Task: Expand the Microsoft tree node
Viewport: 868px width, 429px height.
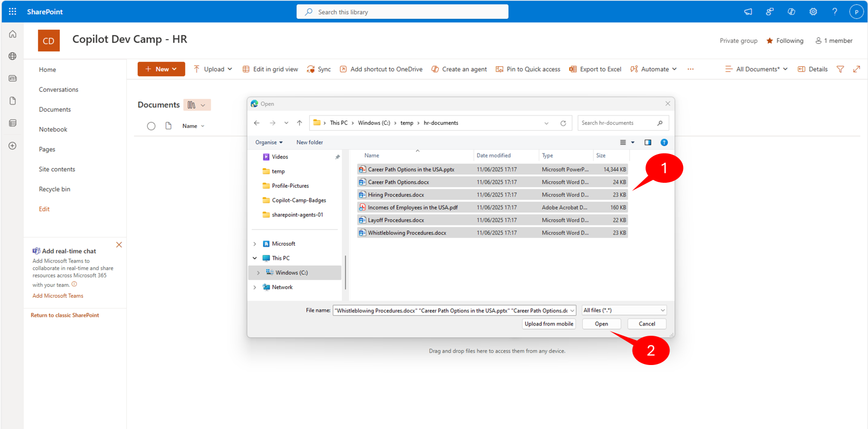Action: pyautogui.click(x=255, y=244)
